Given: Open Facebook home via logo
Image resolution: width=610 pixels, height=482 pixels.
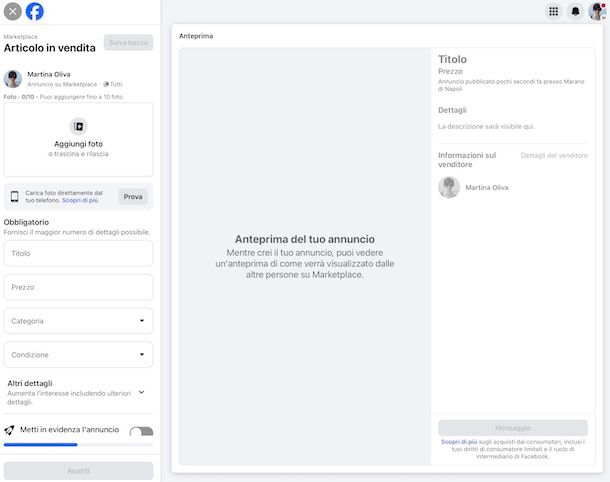Looking at the screenshot, I should coord(35,12).
